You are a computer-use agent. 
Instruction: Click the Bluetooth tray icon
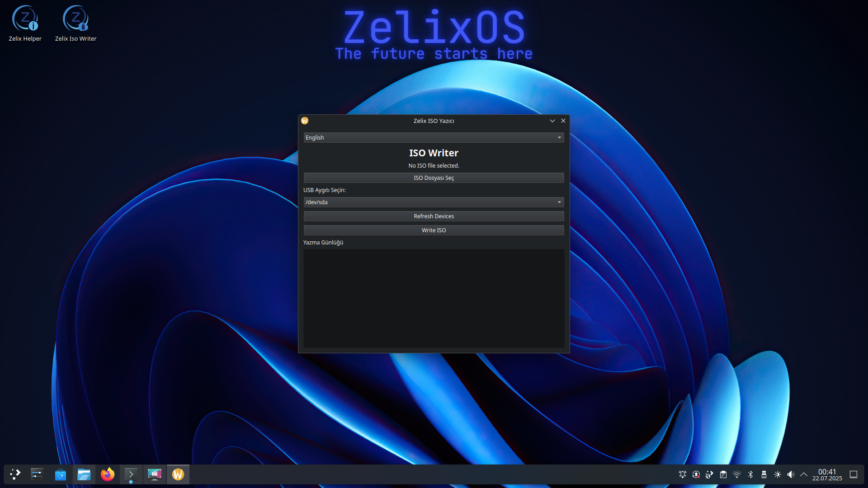[x=750, y=474]
